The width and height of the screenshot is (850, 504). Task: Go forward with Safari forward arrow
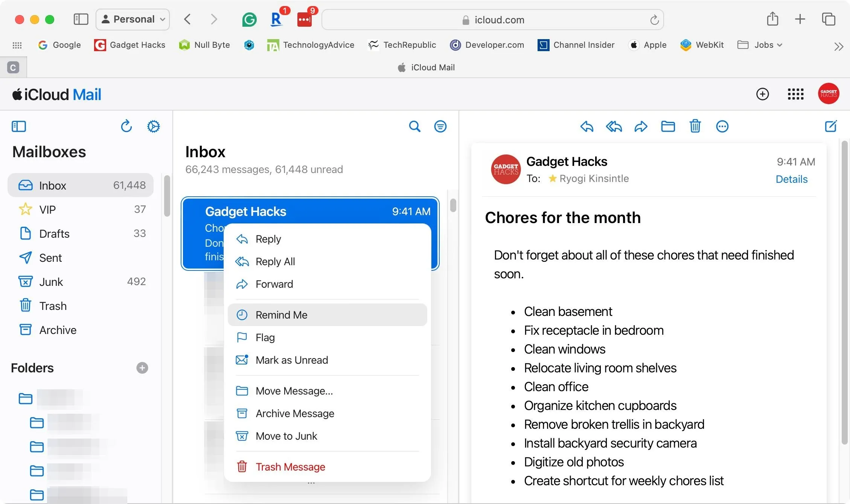click(214, 19)
